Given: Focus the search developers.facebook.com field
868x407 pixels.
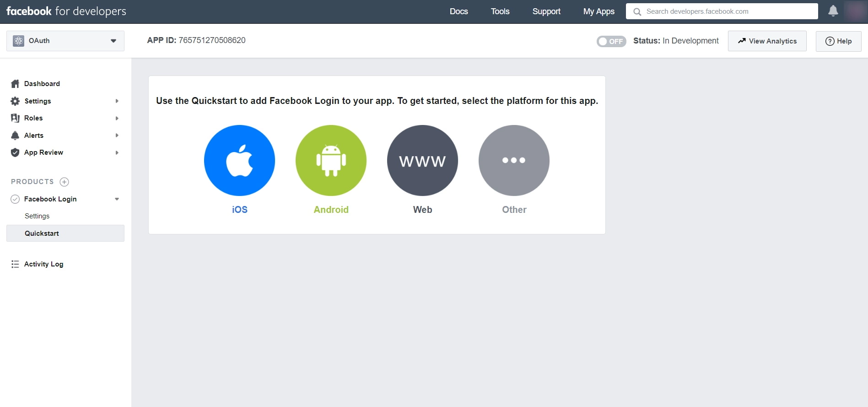Looking at the screenshot, I should [x=722, y=11].
